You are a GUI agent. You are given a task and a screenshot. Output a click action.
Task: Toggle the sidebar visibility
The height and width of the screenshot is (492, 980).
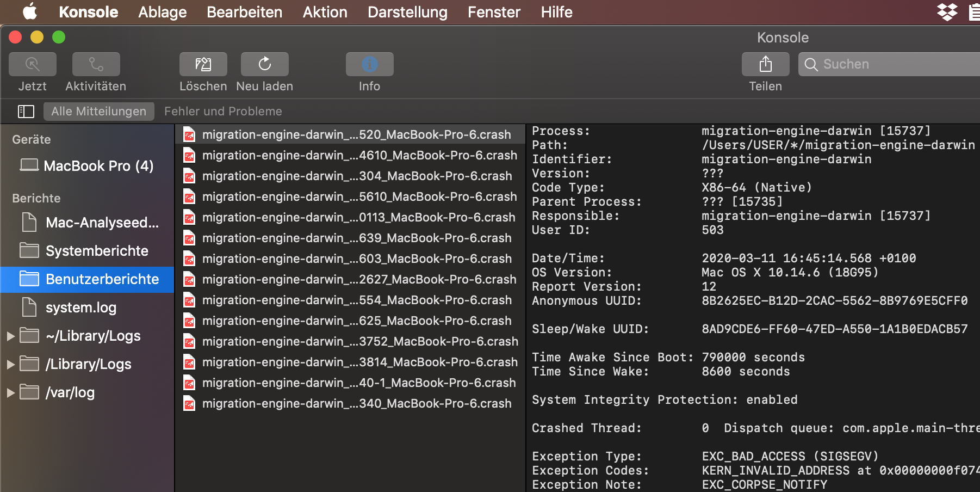tap(26, 111)
